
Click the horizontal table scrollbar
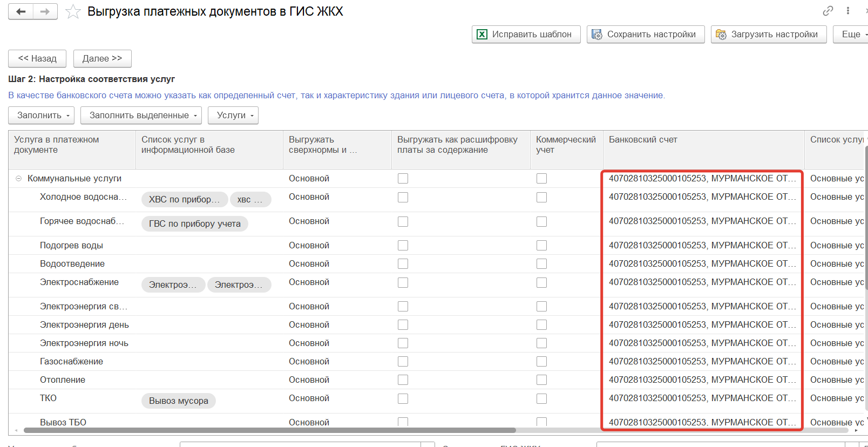click(270, 430)
